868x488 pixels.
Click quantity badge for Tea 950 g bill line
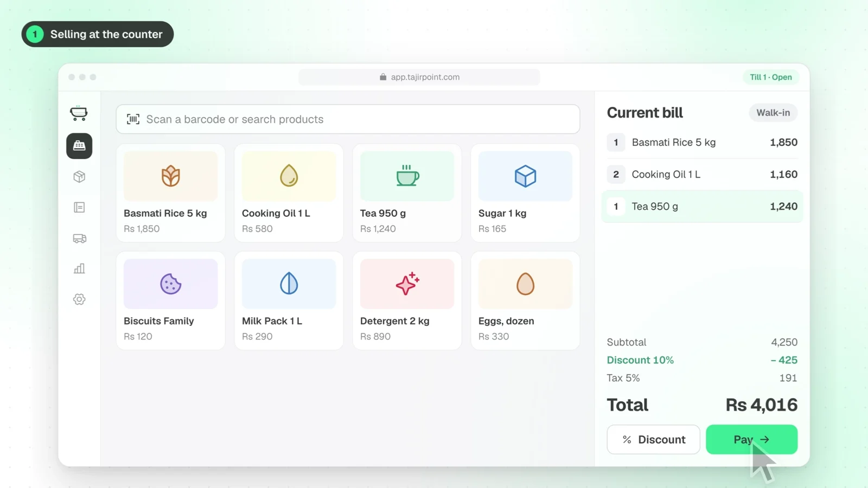(x=616, y=207)
